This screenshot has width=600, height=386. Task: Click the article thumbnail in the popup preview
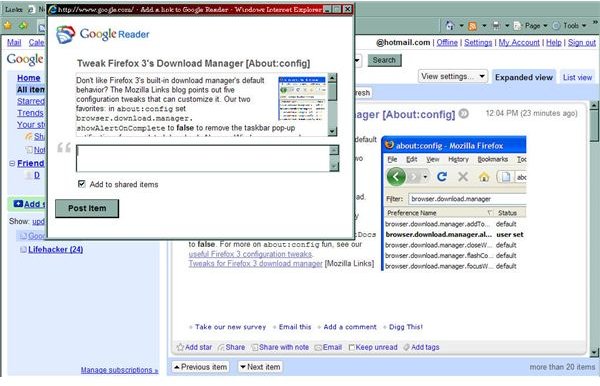click(x=302, y=98)
